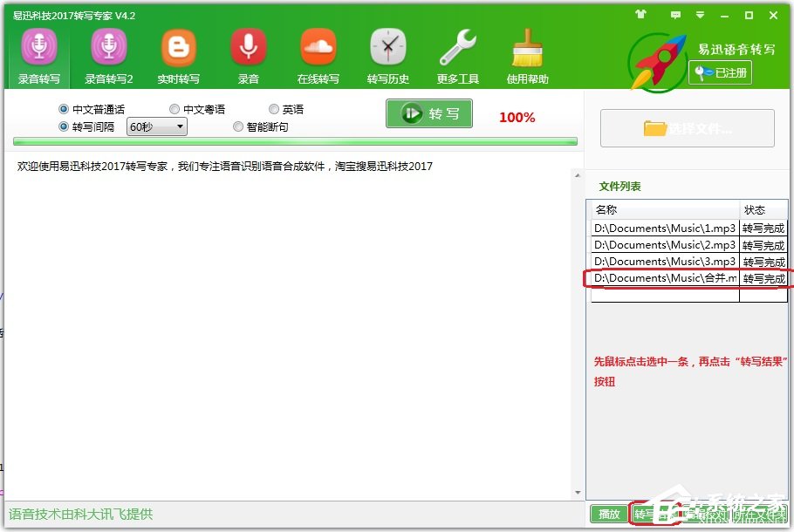Click the 录音 microphone recording icon
Image resolution: width=794 pixels, height=532 pixels.
pyautogui.click(x=248, y=54)
